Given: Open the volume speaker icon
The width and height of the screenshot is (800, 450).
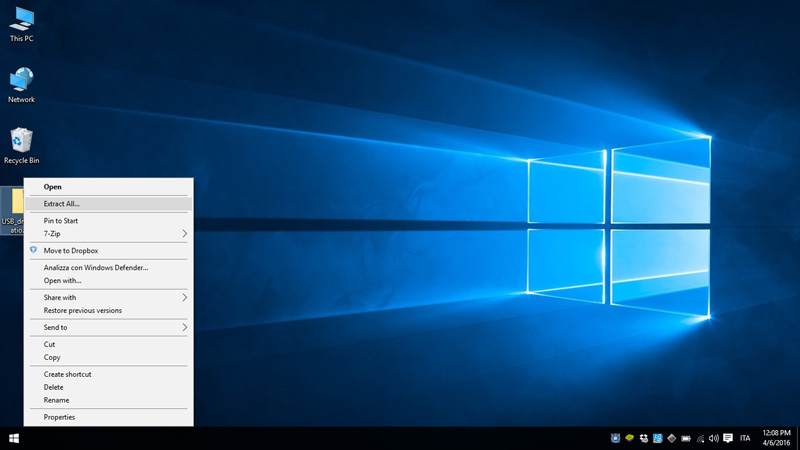Looking at the screenshot, I should point(714,438).
